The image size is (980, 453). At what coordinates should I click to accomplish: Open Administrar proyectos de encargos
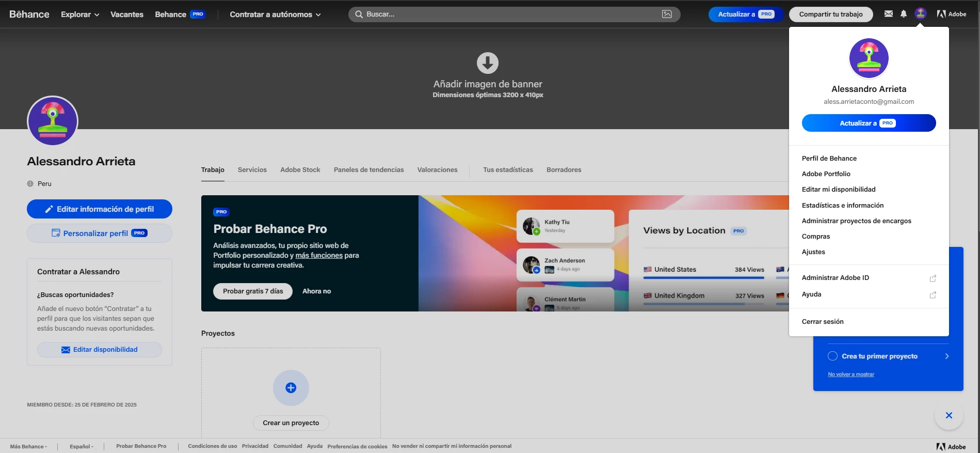pos(856,221)
